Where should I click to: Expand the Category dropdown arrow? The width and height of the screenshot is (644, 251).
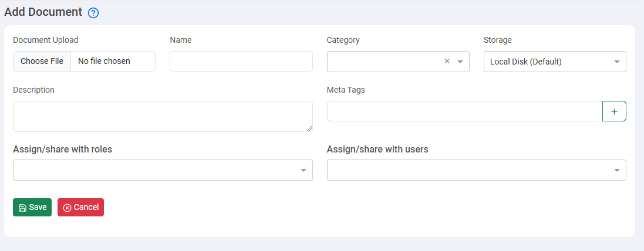click(x=460, y=62)
